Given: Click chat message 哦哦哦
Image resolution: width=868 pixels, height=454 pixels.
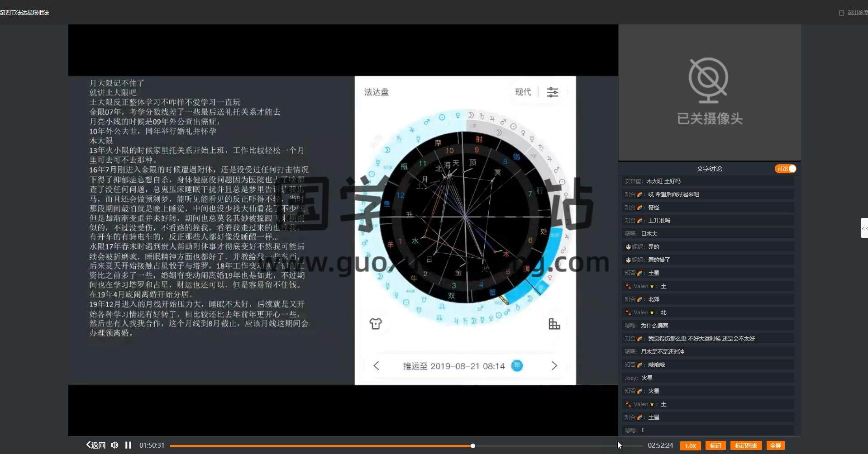Looking at the screenshot, I should tap(656, 365).
